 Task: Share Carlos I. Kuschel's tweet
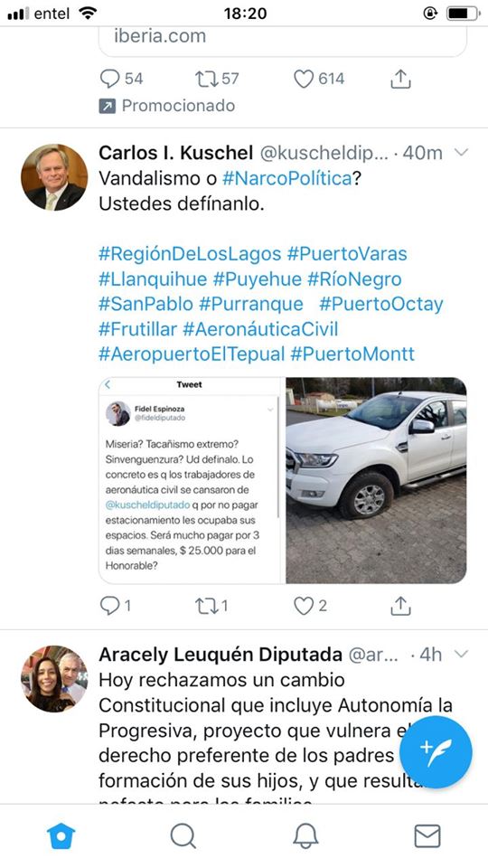tap(400, 606)
